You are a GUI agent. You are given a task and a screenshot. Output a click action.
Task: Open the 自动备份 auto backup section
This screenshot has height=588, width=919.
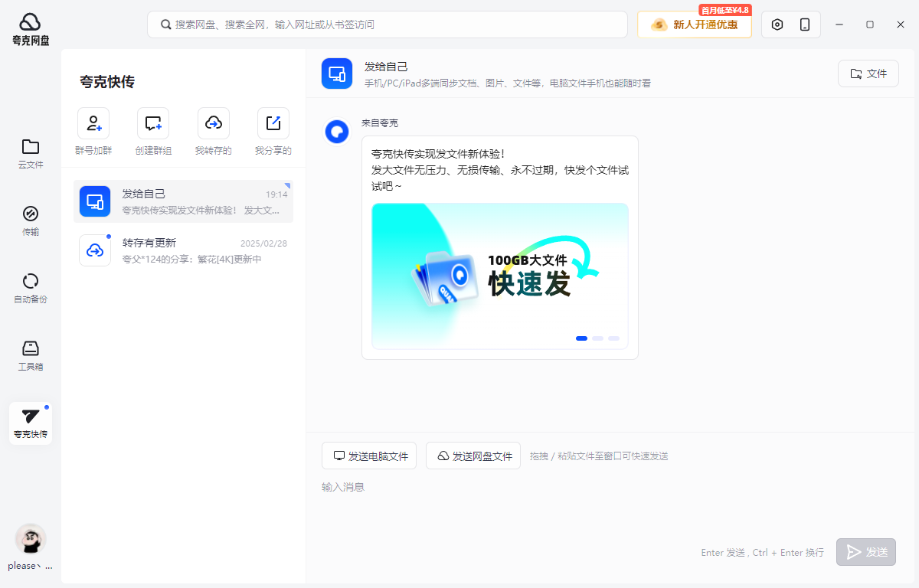pyautogui.click(x=31, y=289)
